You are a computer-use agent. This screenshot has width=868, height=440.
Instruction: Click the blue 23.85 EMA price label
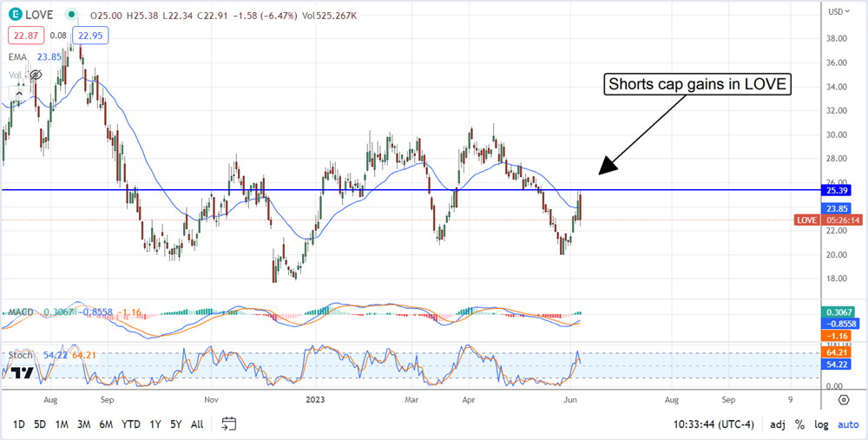[x=838, y=208]
